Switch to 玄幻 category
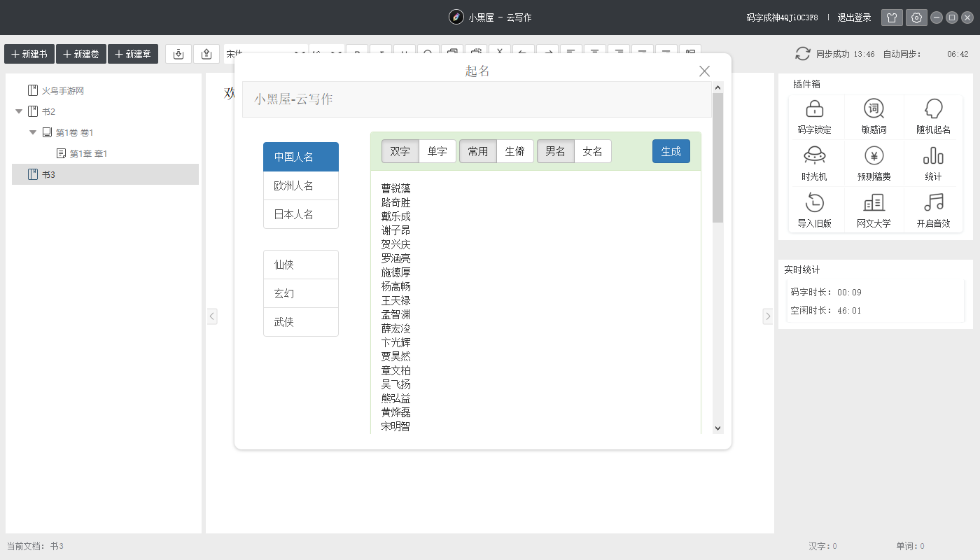Screen dimensions: 980x560 coord(301,293)
